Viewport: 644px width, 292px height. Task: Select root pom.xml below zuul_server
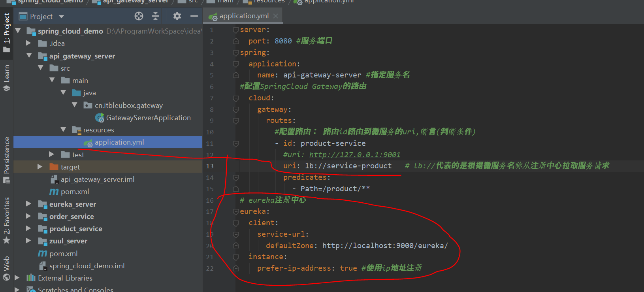click(x=63, y=254)
